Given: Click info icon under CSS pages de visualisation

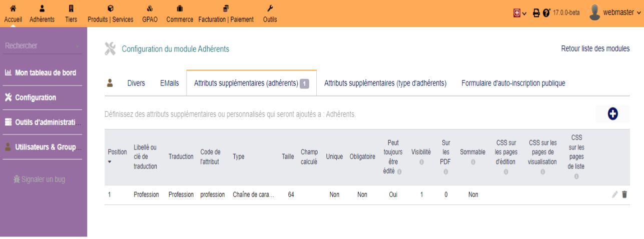Looking at the screenshot, I should tap(542, 172).
